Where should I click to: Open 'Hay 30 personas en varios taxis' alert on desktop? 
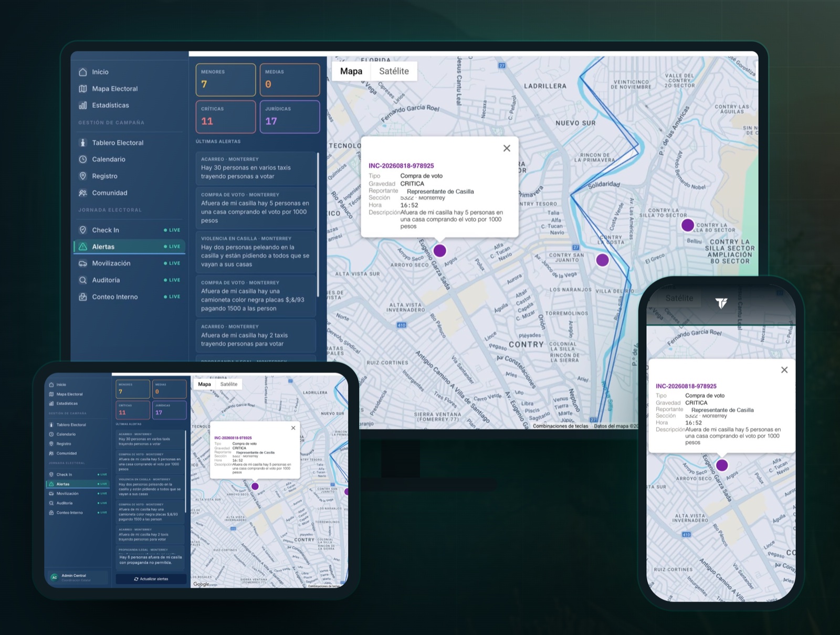[x=256, y=168]
